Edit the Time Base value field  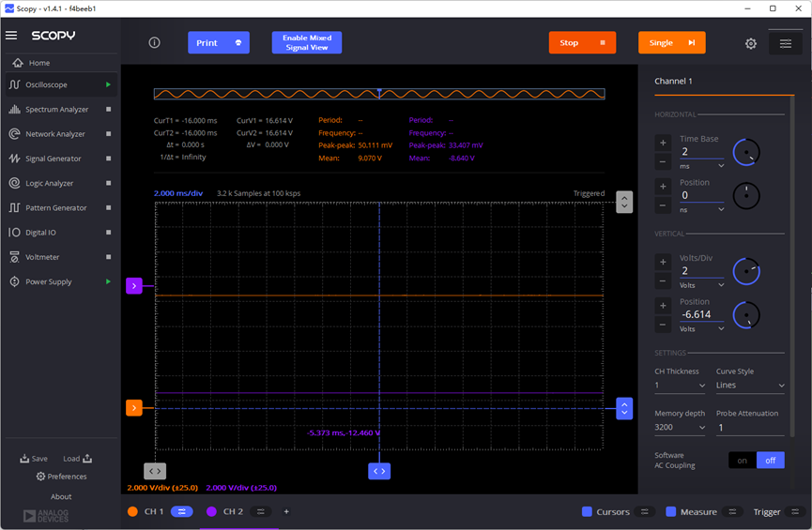point(701,152)
